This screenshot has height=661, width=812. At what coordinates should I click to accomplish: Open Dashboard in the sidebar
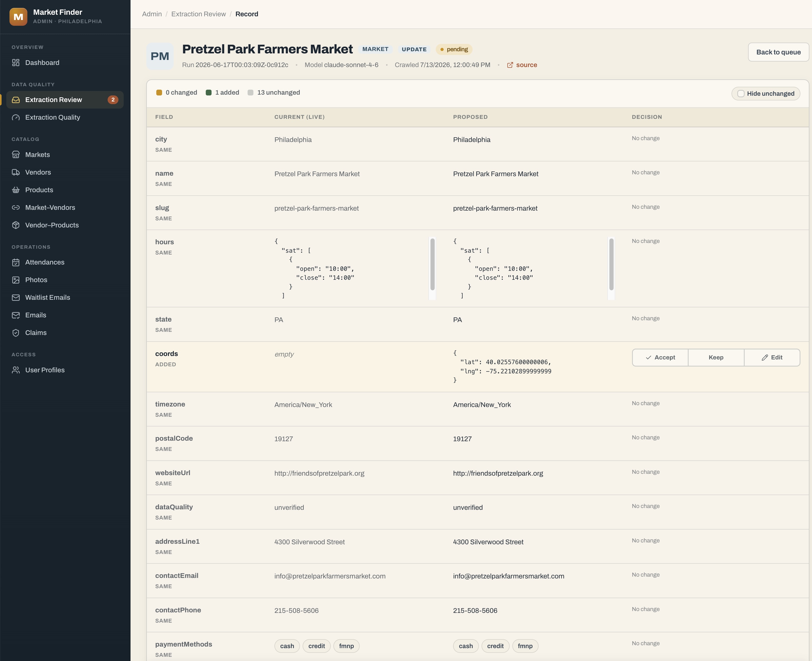pyautogui.click(x=65, y=62)
